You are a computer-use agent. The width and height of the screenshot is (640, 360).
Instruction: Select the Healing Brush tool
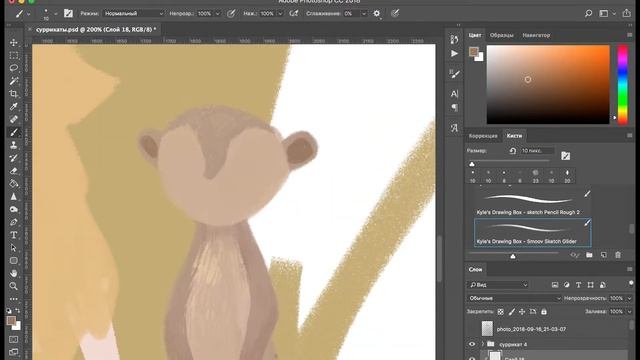coord(13,119)
